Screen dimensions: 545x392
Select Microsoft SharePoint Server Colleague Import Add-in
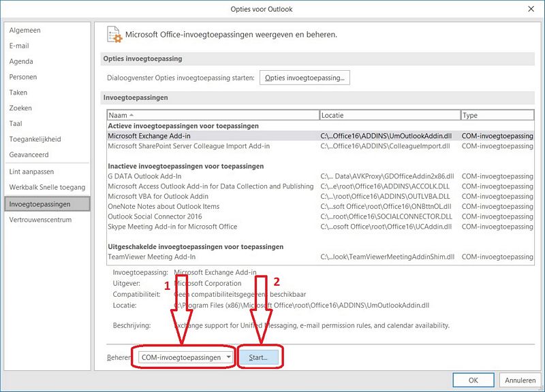(320, 146)
